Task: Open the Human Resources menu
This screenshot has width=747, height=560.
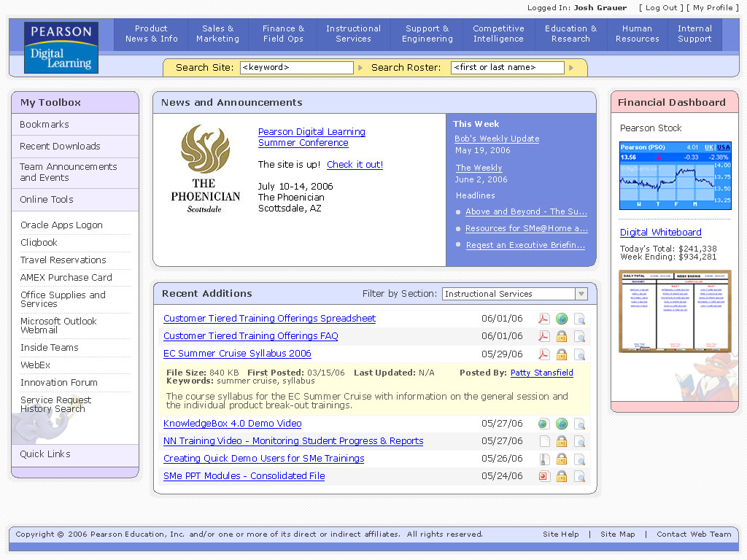Action: (x=636, y=34)
